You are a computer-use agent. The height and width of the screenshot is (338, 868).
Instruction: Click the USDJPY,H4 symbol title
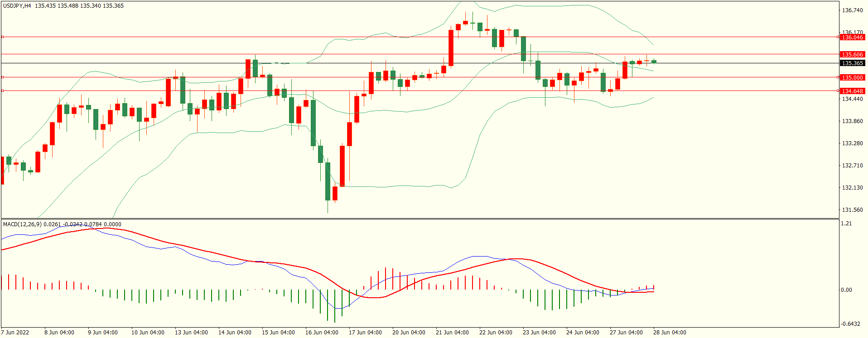click(17, 6)
